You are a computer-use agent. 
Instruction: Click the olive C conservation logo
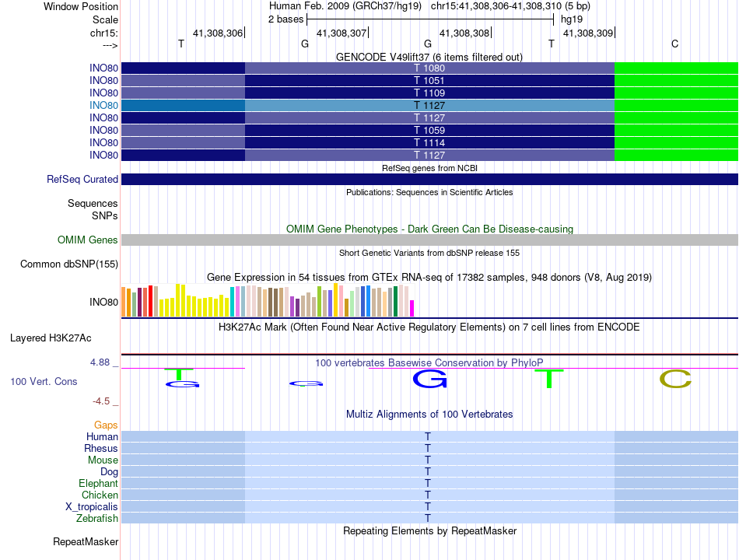[675, 379]
